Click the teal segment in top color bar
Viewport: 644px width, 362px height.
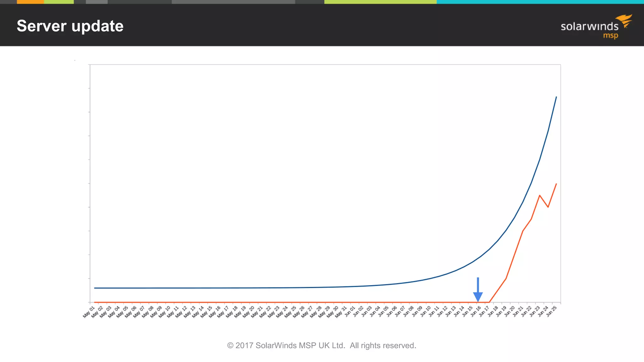point(540,2)
